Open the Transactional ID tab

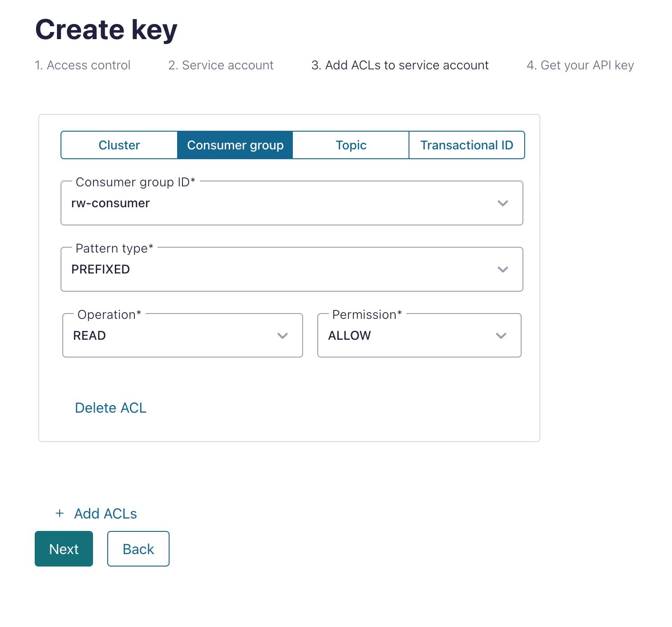coord(467,145)
